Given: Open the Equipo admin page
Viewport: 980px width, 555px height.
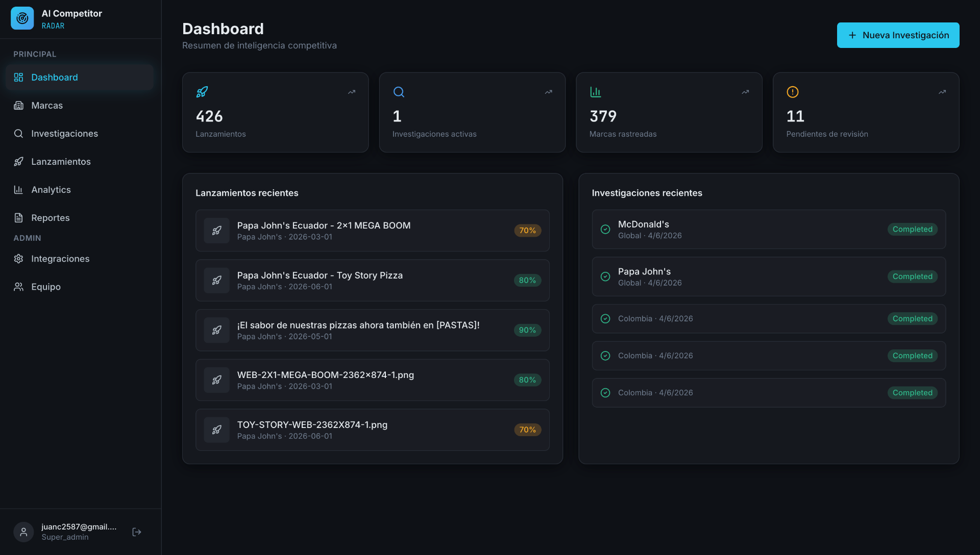Looking at the screenshot, I should tap(80, 287).
